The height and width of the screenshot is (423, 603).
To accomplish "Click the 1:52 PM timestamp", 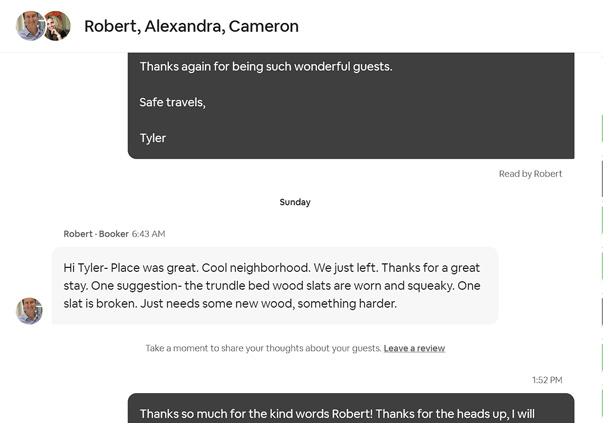I will point(547,380).
